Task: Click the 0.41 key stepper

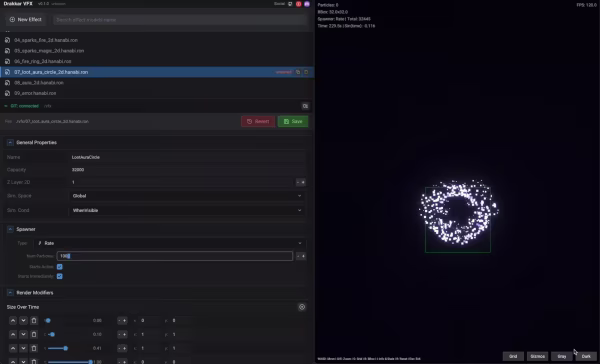Action: tap(122, 348)
